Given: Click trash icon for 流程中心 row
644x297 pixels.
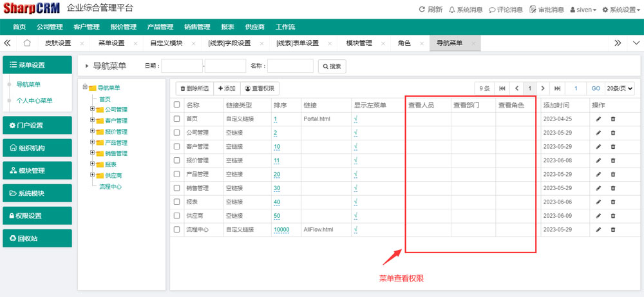Looking at the screenshot, I should click(612, 229).
